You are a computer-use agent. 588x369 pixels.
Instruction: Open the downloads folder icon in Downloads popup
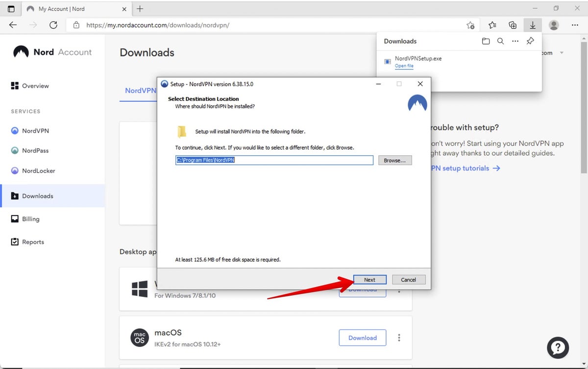point(486,41)
